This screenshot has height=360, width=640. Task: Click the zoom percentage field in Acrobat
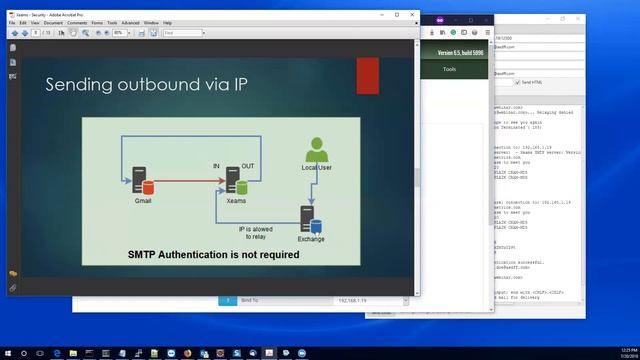click(120, 33)
